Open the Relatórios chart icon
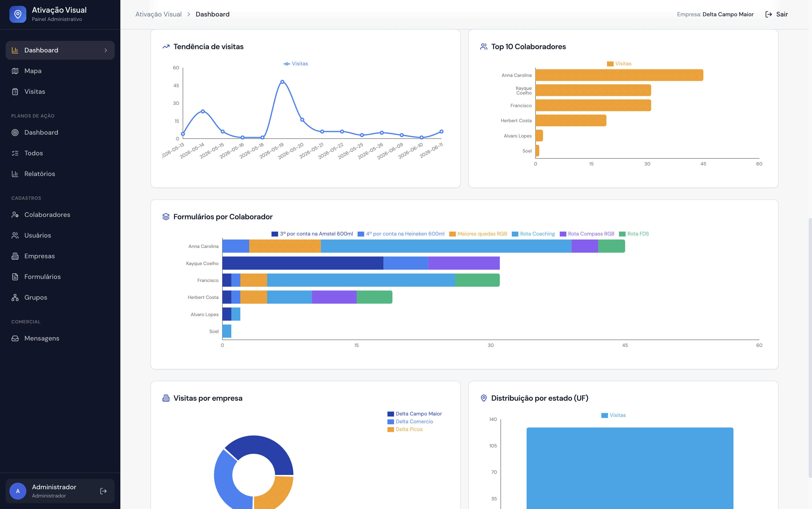The image size is (812, 509). 15,174
